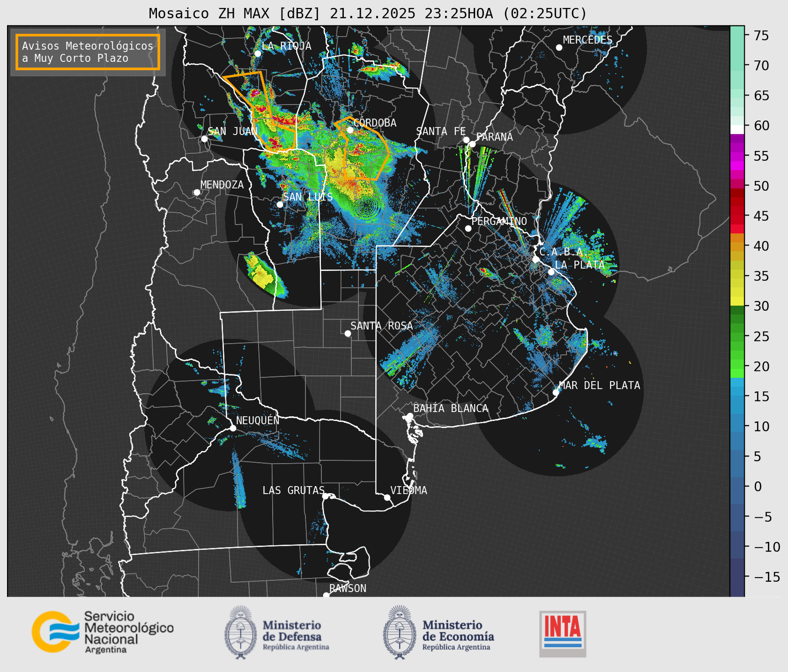Click the Neuquén city marker dot
This screenshot has height=672, width=788.
click(233, 428)
